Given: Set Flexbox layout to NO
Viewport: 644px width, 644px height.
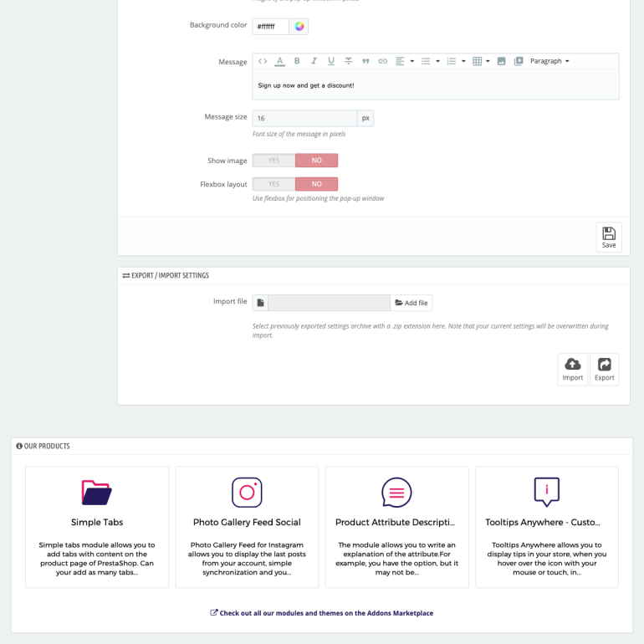Looking at the screenshot, I should pos(317,184).
